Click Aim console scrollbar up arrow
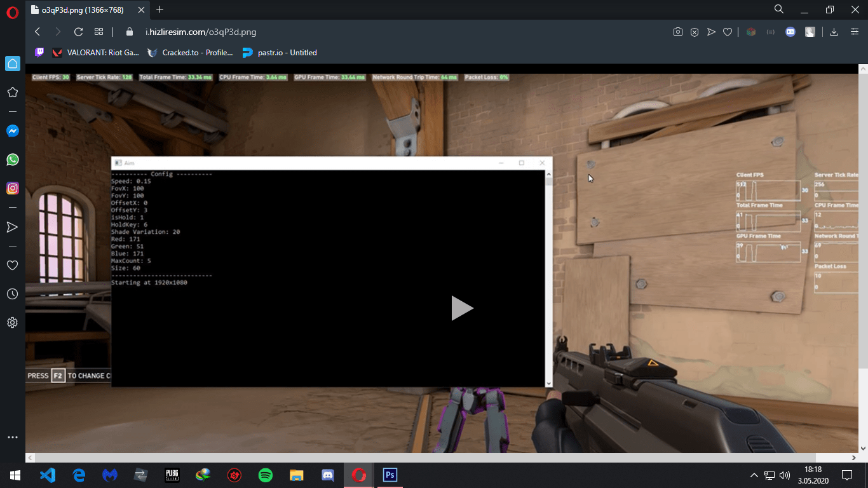 (x=549, y=173)
